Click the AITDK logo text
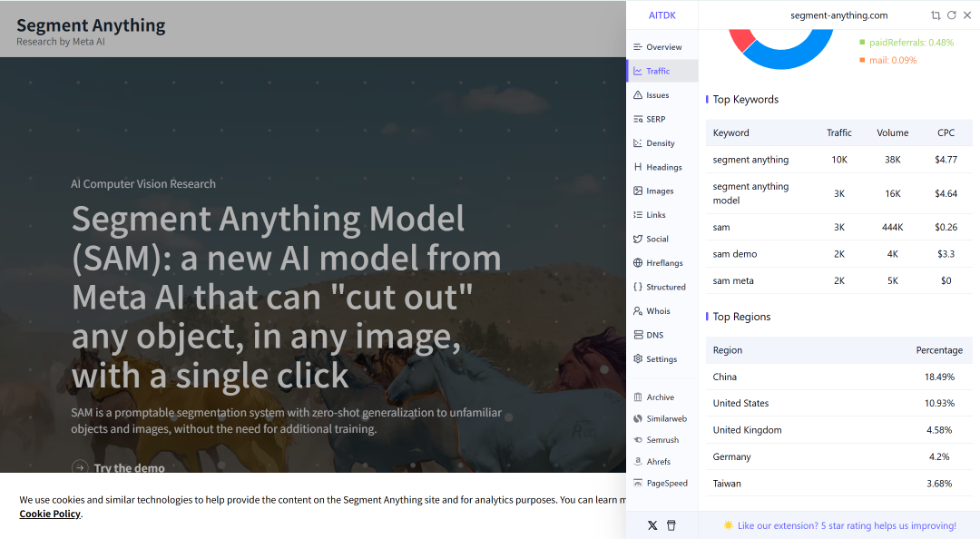 (661, 15)
